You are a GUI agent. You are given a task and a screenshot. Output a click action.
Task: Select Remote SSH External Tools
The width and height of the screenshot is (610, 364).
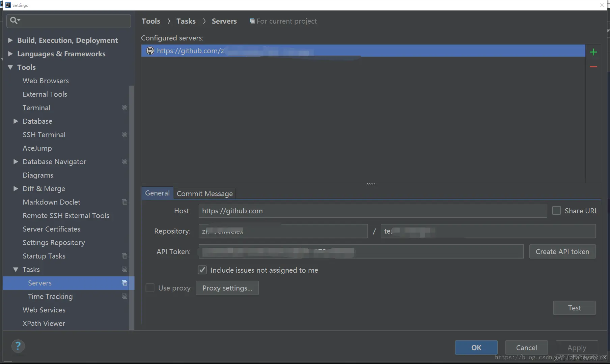[66, 215]
